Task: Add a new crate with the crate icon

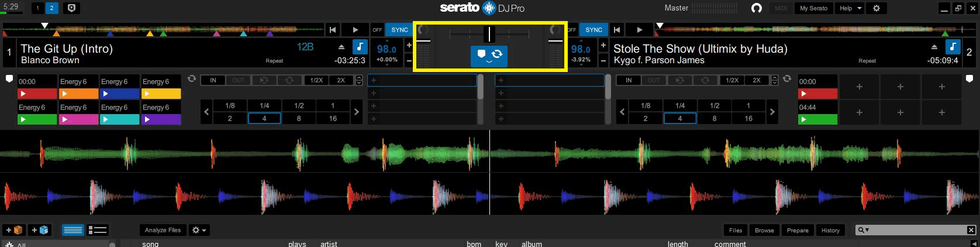Action: pos(14,230)
